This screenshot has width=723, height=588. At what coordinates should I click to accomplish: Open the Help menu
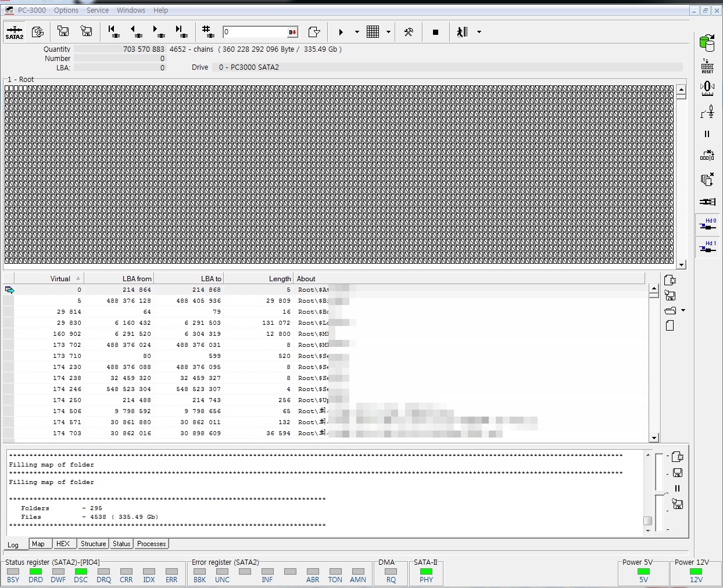[x=160, y=10]
